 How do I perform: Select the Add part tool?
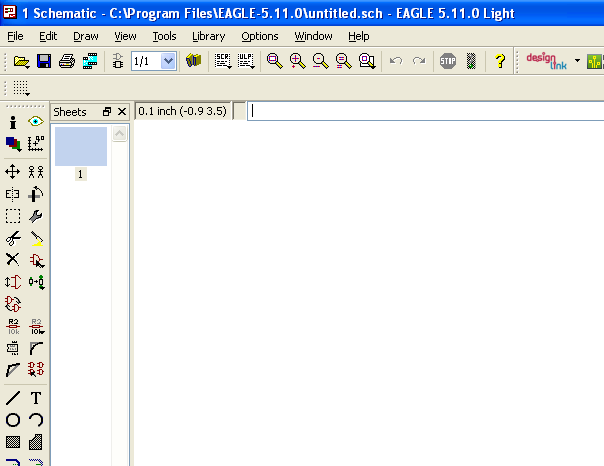click(37, 261)
